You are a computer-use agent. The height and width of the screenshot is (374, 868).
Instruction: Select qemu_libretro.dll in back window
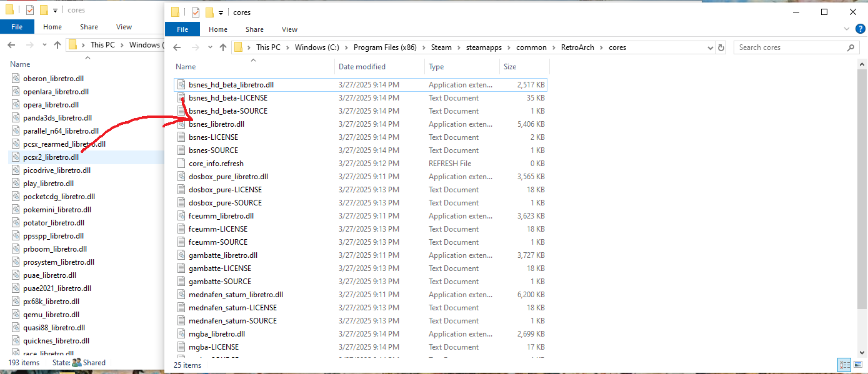51,315
